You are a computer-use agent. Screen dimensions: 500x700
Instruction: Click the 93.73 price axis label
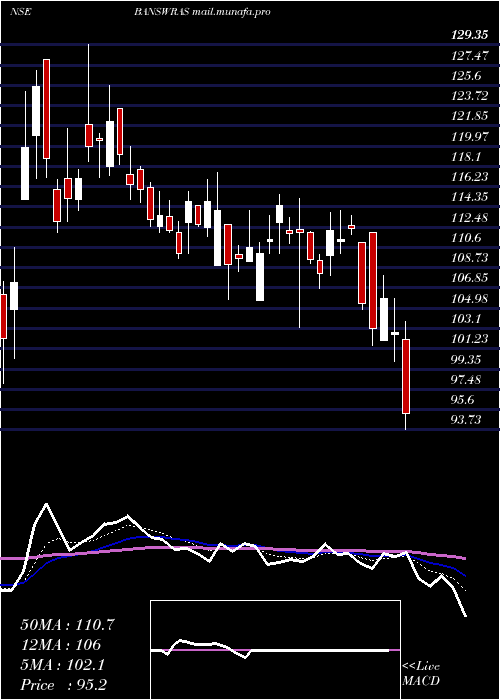(467, 419)
